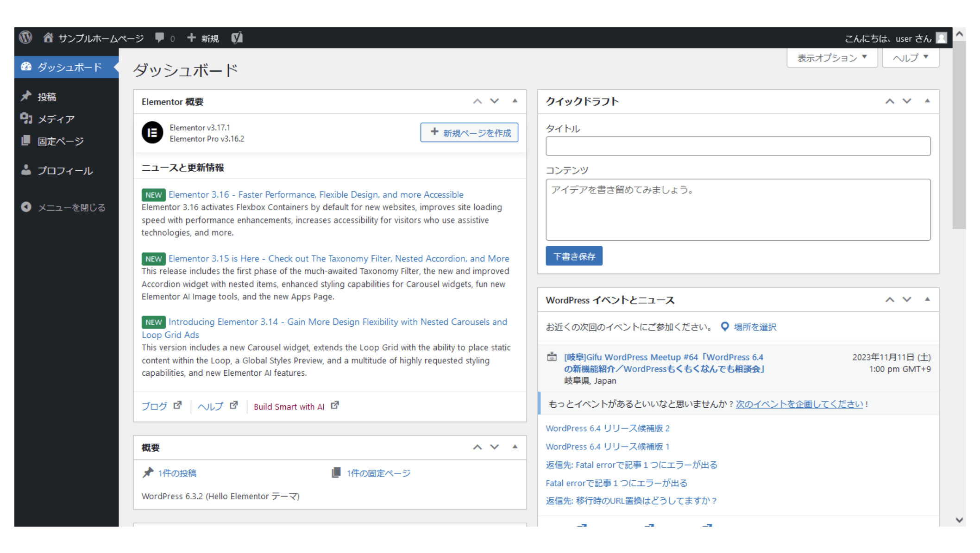Click the Elementor round logo icon
This screenshot has width=980, height=553.
pos(152,133)
